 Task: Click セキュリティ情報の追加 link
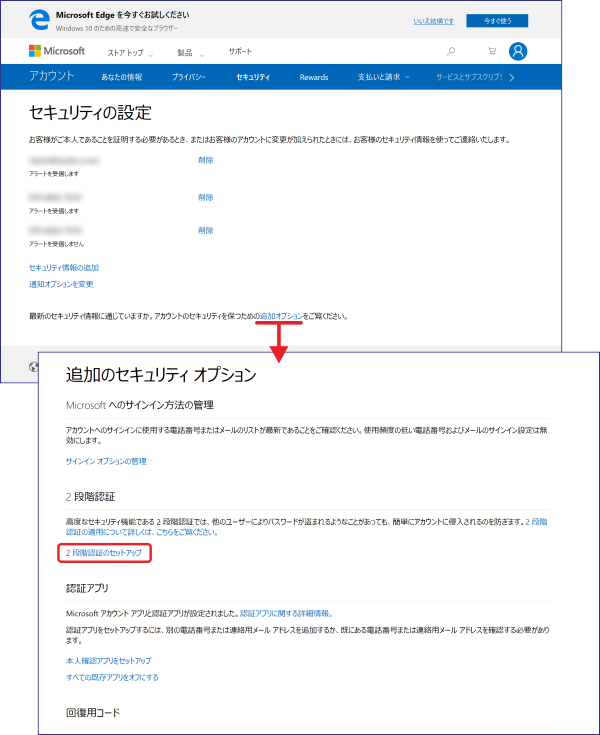click(x=64, y=268)
